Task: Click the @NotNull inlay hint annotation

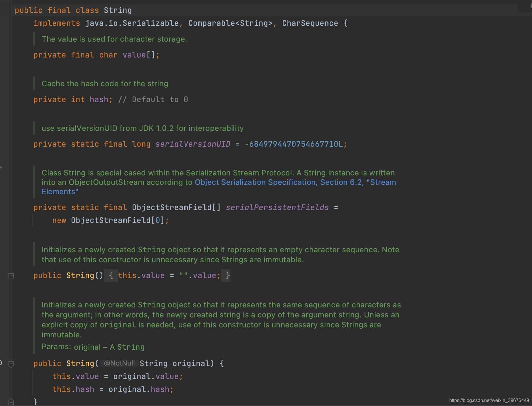Action: [119, 363]
